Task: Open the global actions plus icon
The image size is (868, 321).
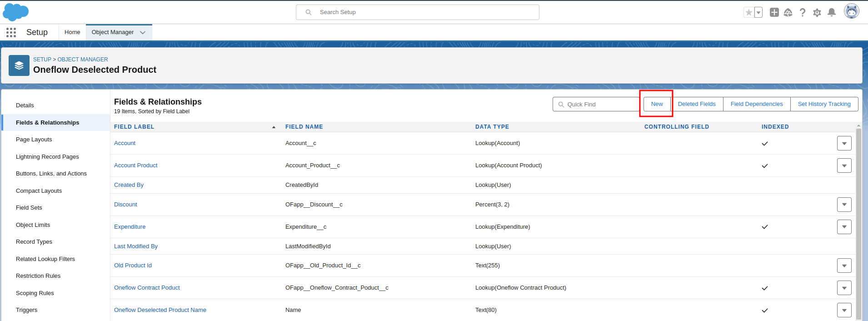Action: coord(774,12)
